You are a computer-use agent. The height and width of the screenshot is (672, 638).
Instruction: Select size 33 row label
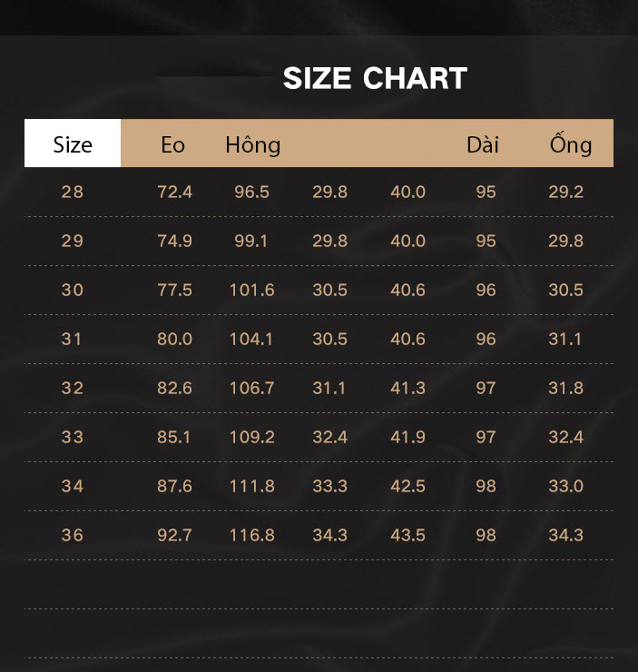[73, 437]
